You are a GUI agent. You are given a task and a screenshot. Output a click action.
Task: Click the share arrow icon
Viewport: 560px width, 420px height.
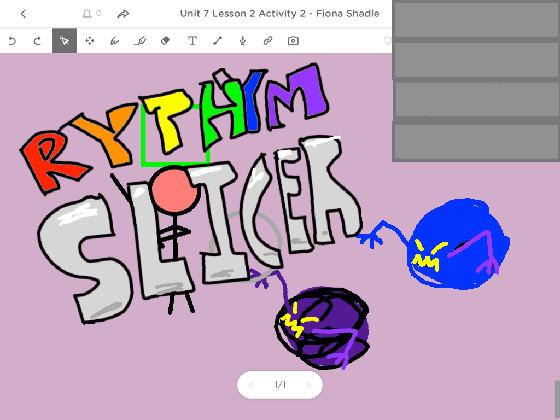[123, 14]
